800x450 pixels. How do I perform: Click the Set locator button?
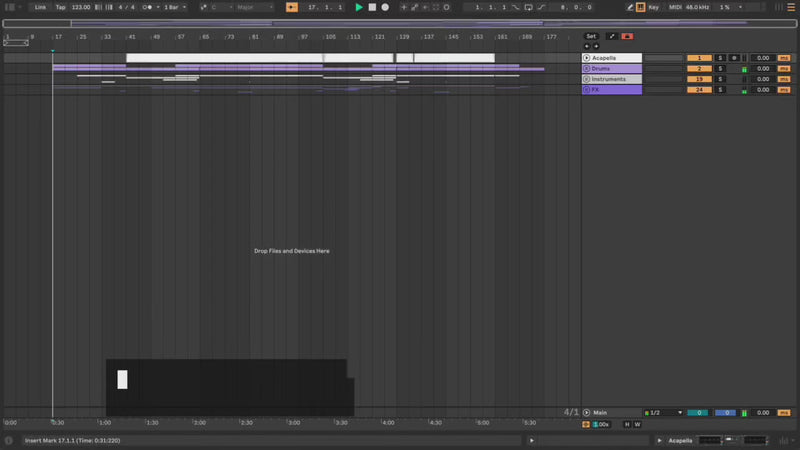click(x=591, y=36)
